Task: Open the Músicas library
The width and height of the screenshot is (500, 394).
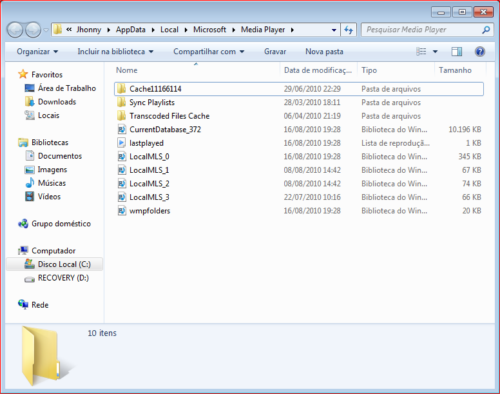Action: coord(52,183)
